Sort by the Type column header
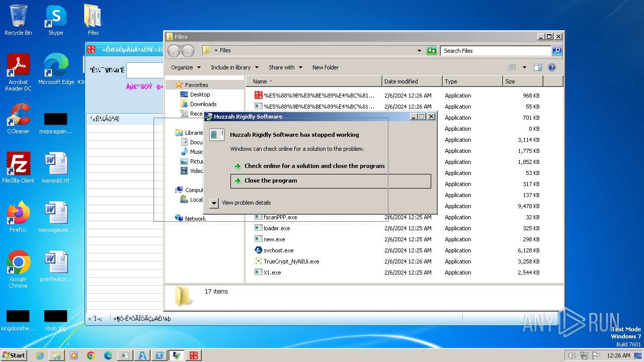Viewport: 644px width, 362px height. (472, 81)
